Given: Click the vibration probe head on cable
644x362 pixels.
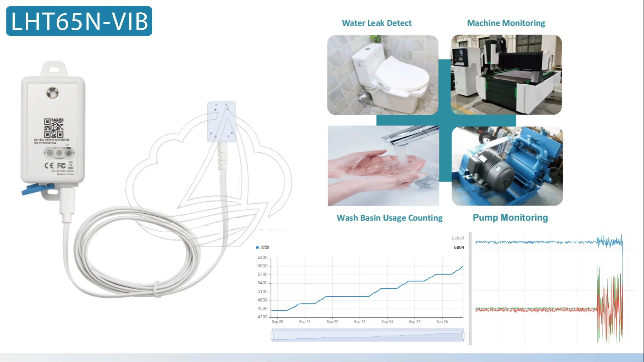Looking at the screenshot, I should [x=221, y=122].
